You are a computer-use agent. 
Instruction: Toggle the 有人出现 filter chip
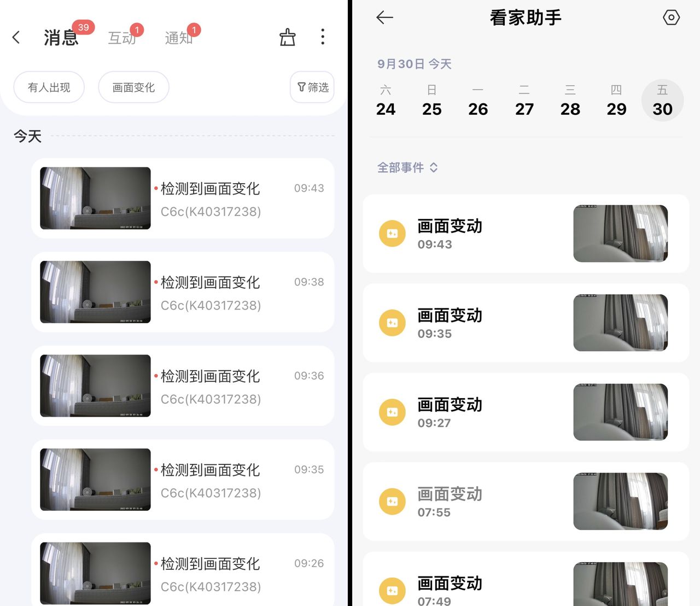point(49,88)
